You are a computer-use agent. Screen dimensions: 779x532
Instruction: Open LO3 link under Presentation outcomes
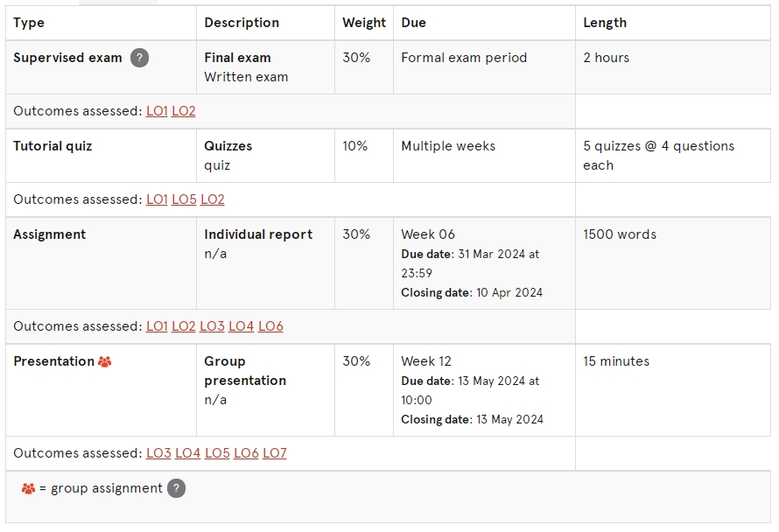point(158,453)
